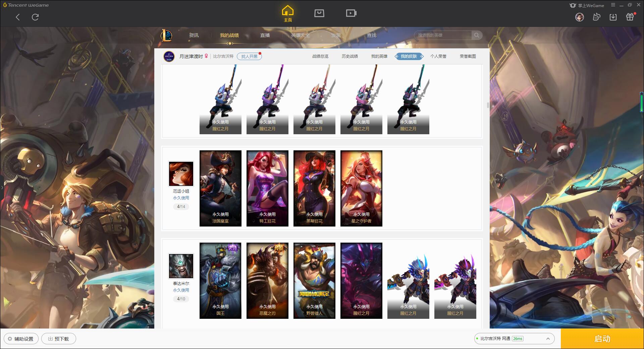Viewport: 644px width, 349px height.
Task: Click 4/14 skin count badge
Action: [x=181, y=207]
